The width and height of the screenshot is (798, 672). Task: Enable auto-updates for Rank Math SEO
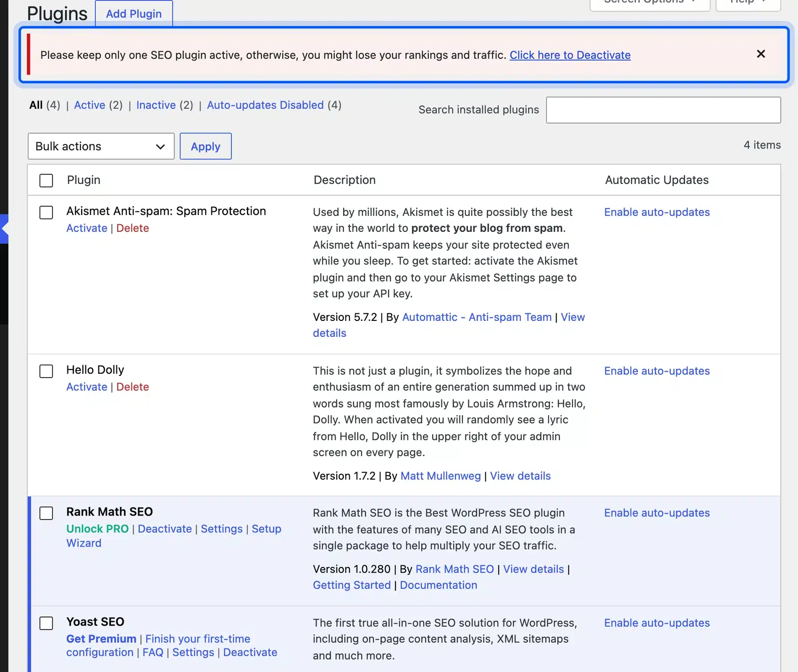(x=657, y=512)
